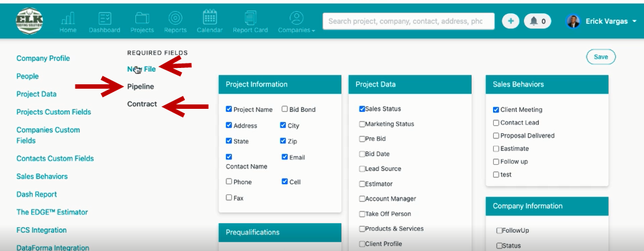
Task: Uncheck the Project Name checkbox
Action: [229, 109]
